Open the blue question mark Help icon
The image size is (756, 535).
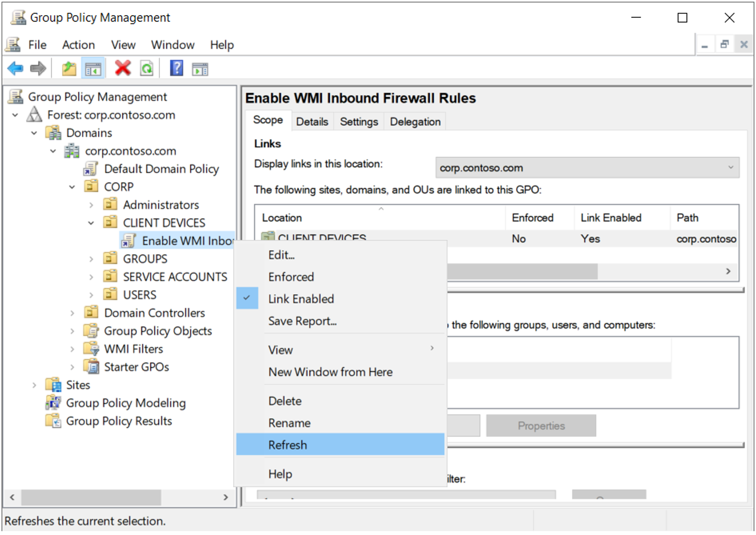pos(176,68)
